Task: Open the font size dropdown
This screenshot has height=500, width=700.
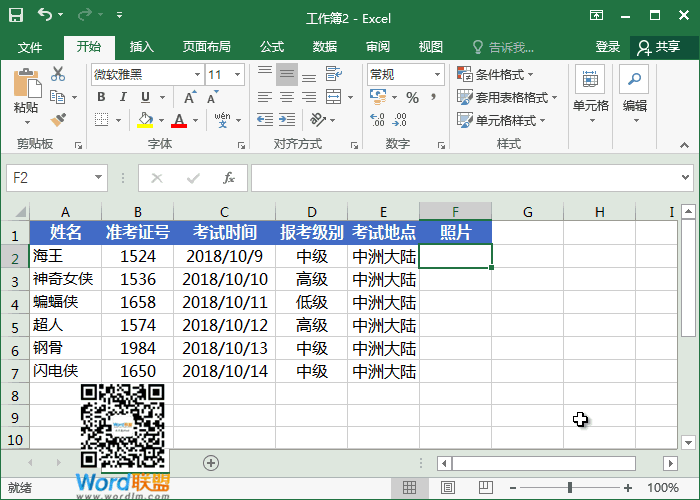Action: [238, 75]
